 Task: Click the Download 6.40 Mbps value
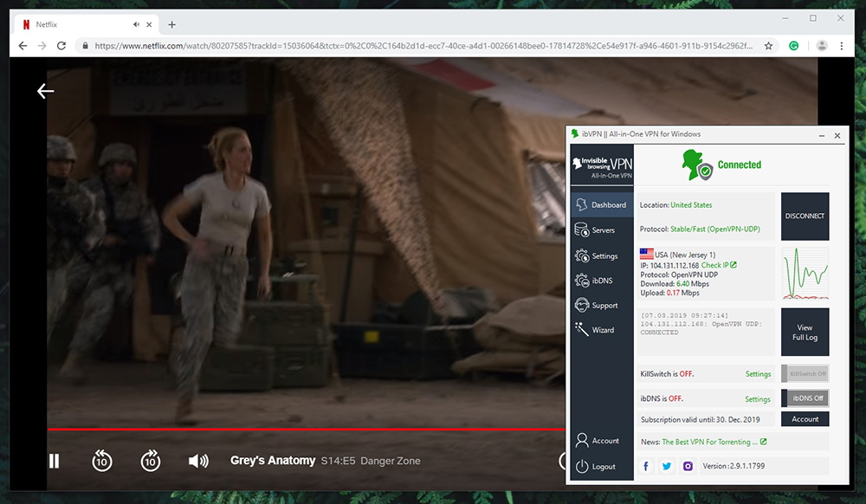pyautogui.click(x=682, y=284)
